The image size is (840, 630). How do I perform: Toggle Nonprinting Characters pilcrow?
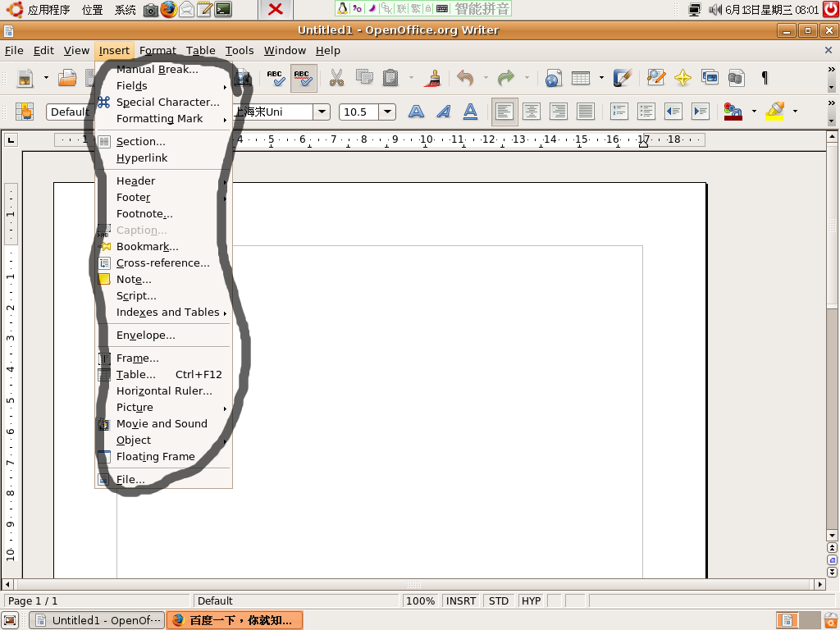click(765, 78)
